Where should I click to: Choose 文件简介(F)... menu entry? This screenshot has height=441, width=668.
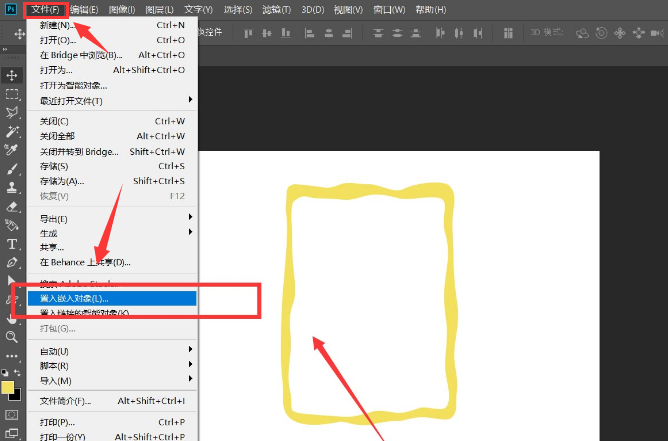point(112,401)
